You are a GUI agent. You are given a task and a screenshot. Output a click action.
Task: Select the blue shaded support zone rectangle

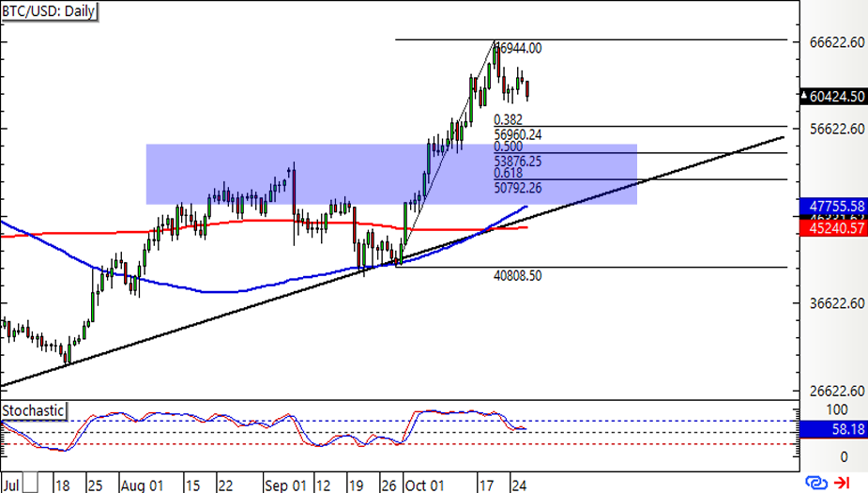[391, 175]
